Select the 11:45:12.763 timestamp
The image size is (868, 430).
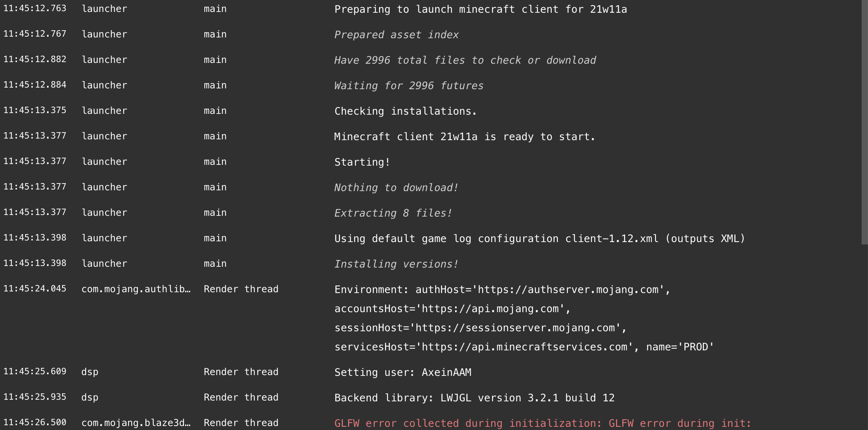(35, 8)
